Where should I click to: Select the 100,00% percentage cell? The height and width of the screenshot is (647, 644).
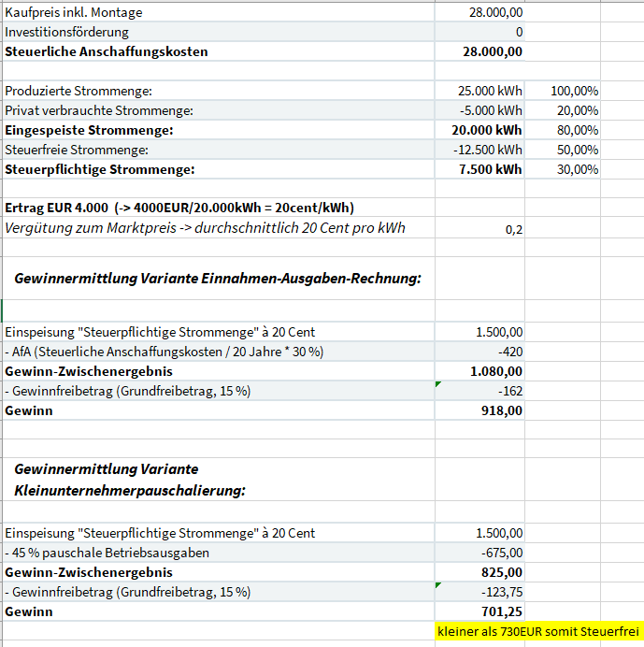(563, 91)
